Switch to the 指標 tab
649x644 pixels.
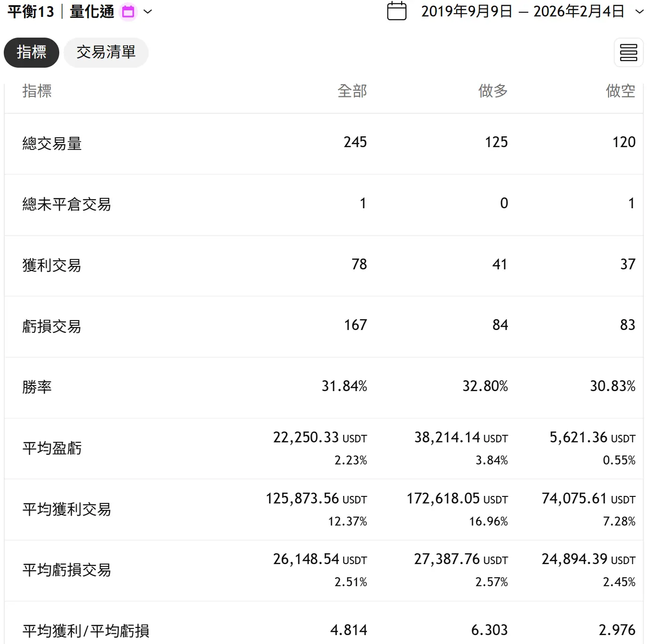click(32, 53)
